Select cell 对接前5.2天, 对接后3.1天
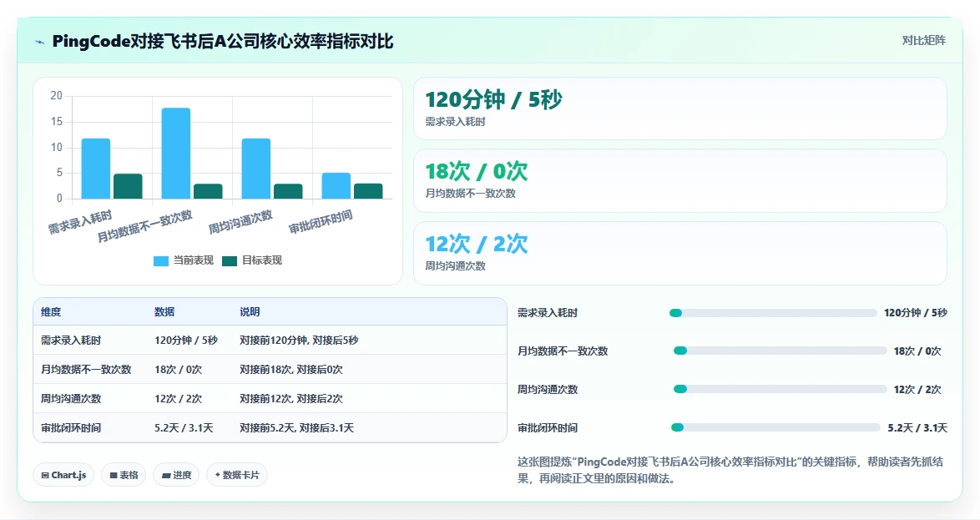 point(297,428)
